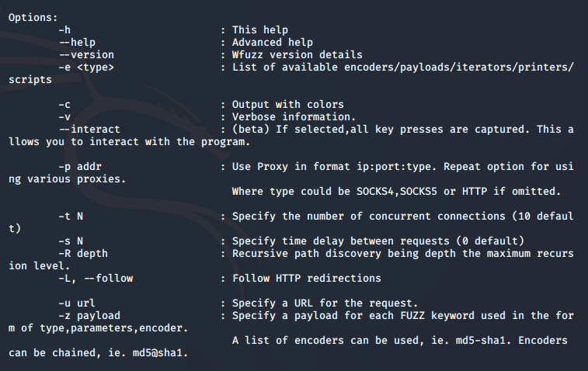Click the -e <type> option
Viewport: 588px width, 371px height.
pyautogui.click(x=86, y=68)
